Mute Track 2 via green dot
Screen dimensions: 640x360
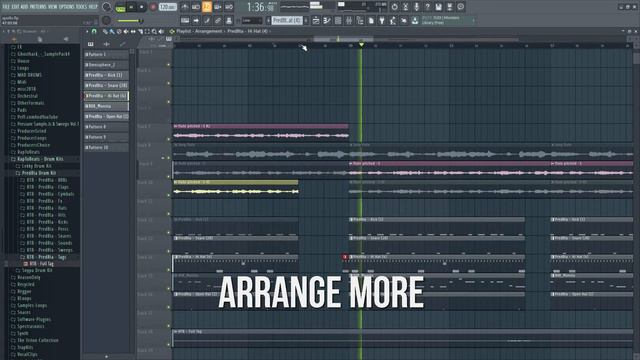click(x=168, y=83)
